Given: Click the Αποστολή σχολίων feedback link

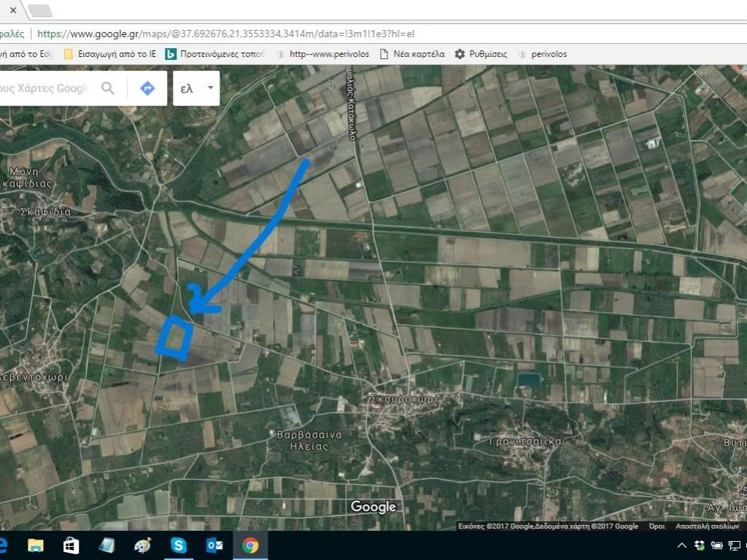Looking at the screenshot, I should (709, 526).
